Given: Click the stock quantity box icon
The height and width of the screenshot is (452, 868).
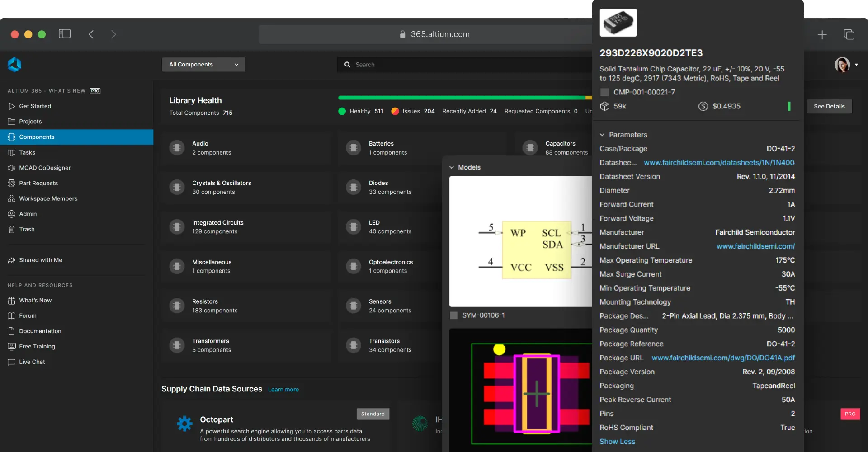Looking at the screenshot, I should (x=604, y=106).
